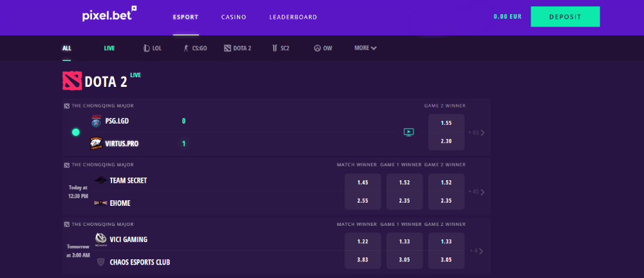
Task: Bet Vici Gaming match winner at 1.22
Action: [363, 241]
